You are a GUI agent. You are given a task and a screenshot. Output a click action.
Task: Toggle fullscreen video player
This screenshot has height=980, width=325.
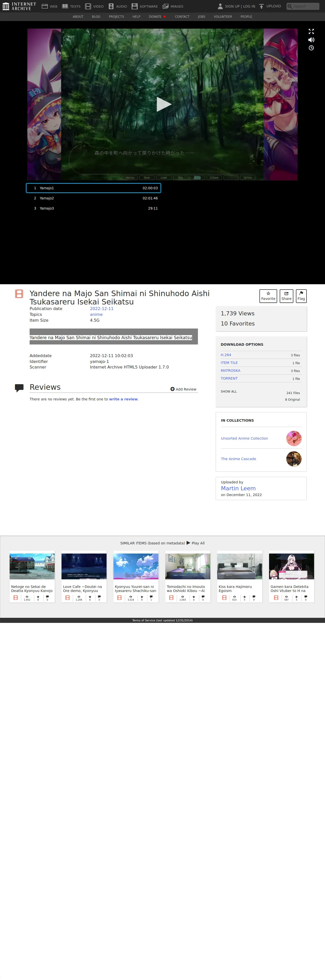pyautogui.click(x=311, y=31)
